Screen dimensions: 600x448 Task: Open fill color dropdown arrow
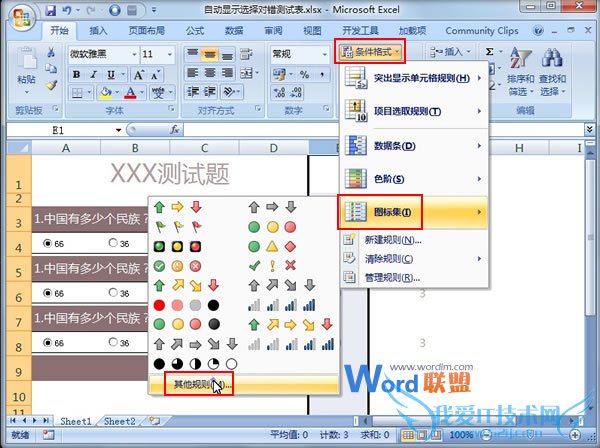point(117,92)
